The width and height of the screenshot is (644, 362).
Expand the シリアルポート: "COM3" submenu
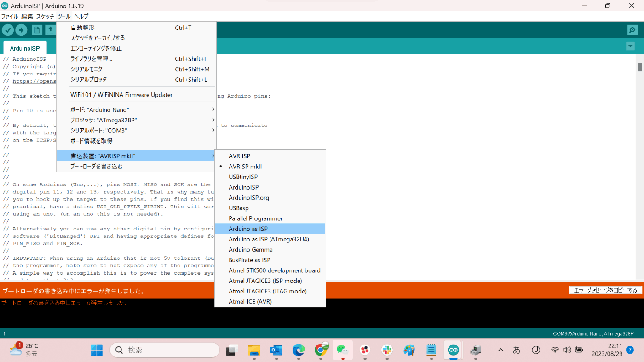click(x=136, y=131)
